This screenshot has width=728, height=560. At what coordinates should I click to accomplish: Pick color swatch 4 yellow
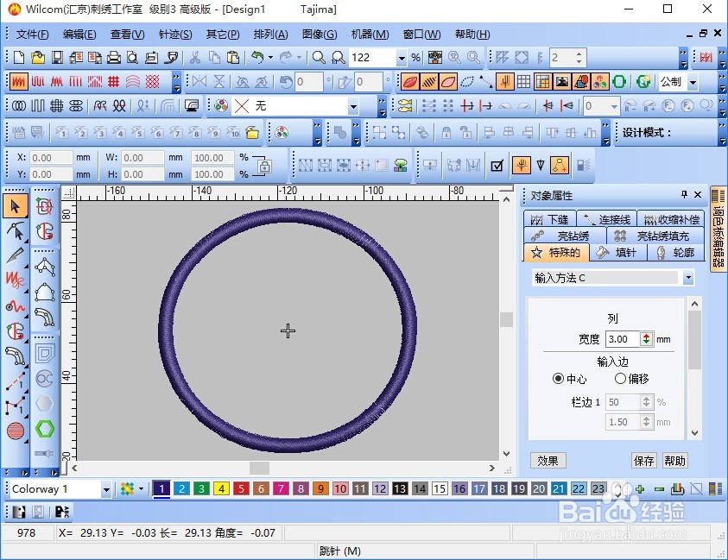pos(221,488)
